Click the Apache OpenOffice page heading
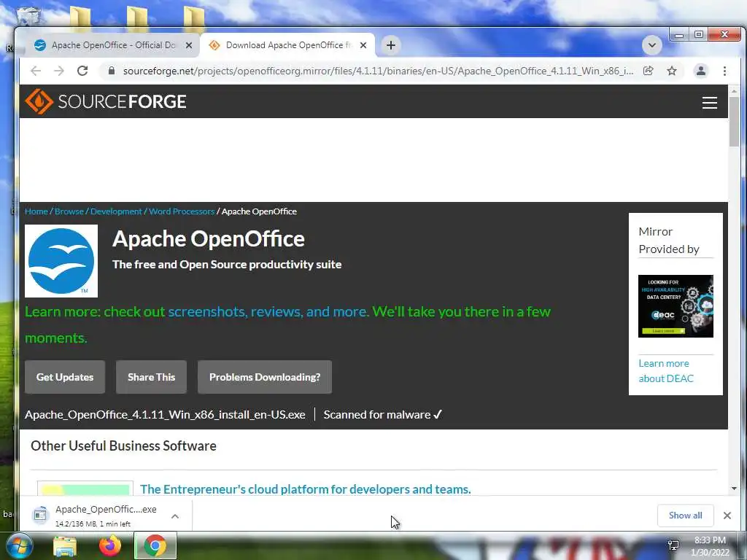The width and height of the screenshot is (747, 560). coord(208,238)
